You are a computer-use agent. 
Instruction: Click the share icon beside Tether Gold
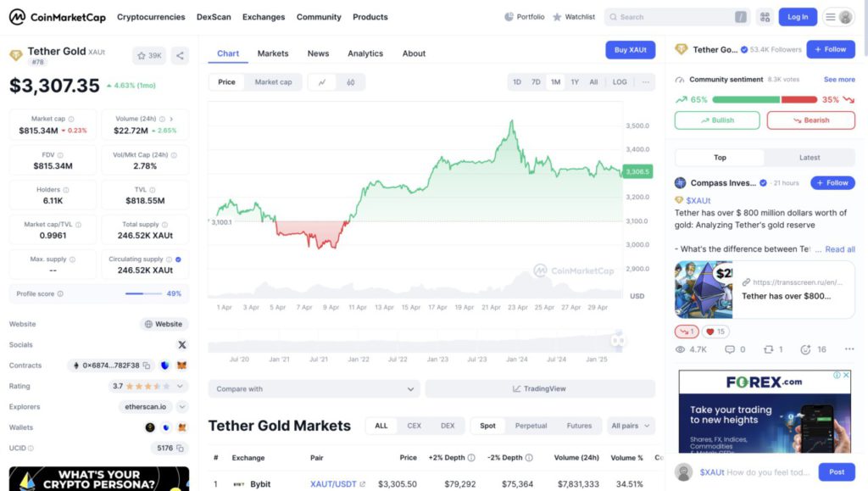pyautogui.click(x=180, y=56)
